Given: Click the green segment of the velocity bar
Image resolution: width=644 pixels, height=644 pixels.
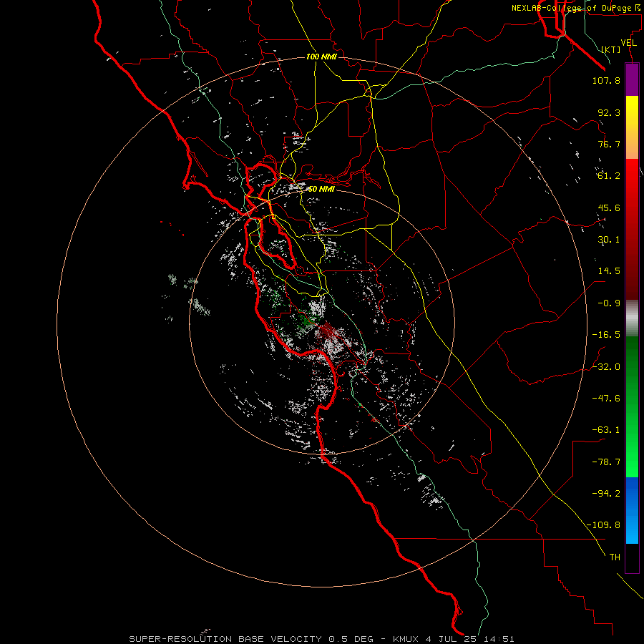Looking at the screenshot, I should click(632, 406).
